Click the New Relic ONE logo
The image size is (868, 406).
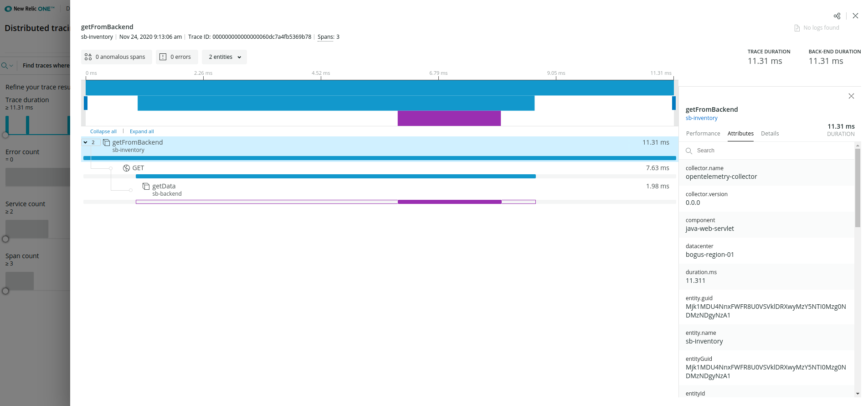tap(30, 9)
